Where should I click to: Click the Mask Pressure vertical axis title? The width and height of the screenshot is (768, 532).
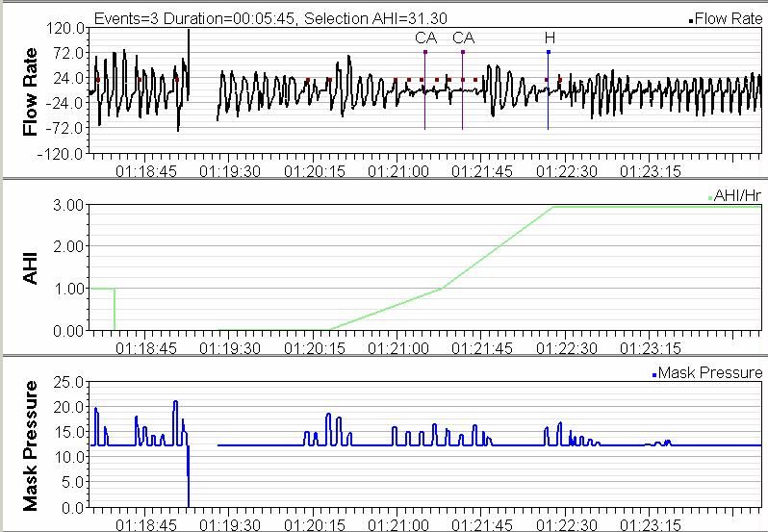coord(30,444)
